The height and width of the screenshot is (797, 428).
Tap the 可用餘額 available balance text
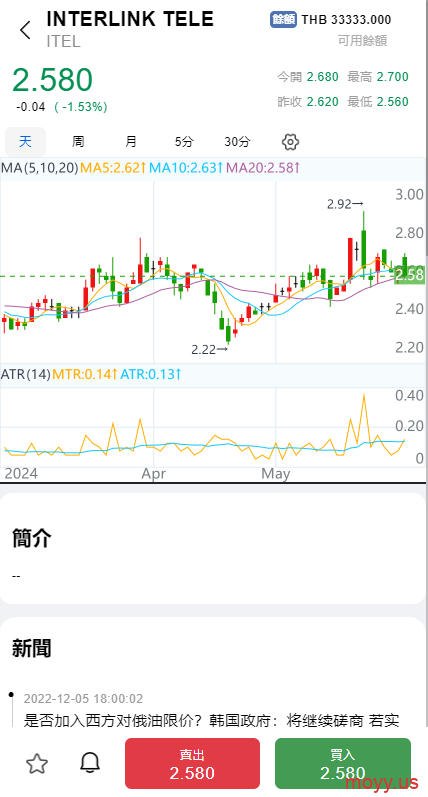coord(362,41)
